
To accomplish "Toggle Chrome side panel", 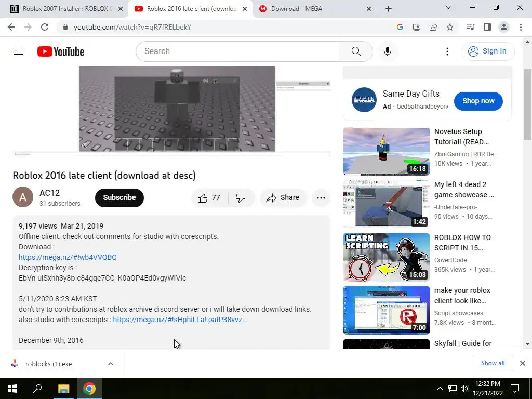I will [x=487, y=27].
